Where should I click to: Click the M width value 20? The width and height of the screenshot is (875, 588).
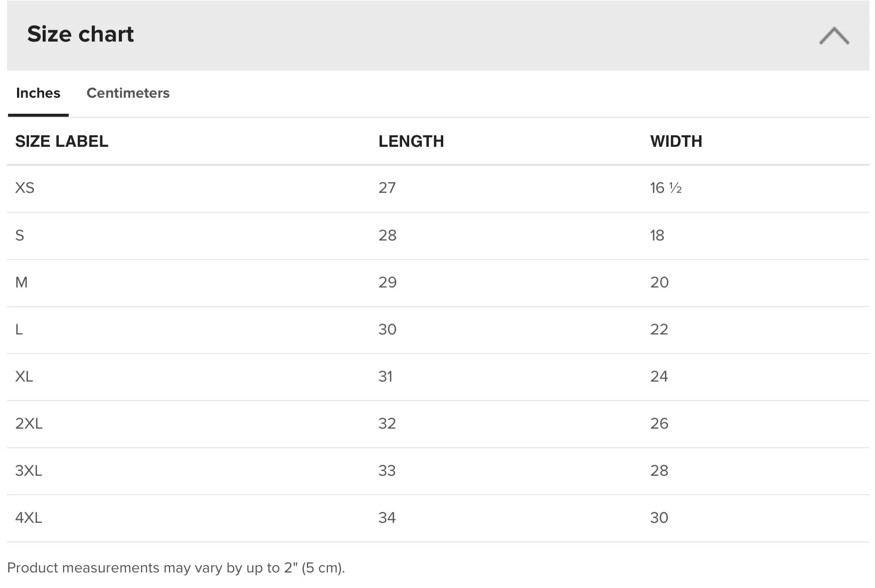(x=659, y=282)
